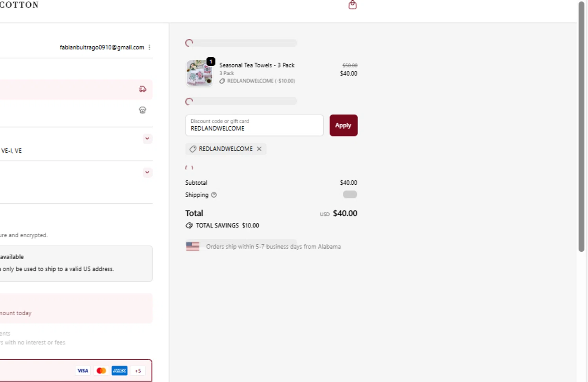Select the store pickup option icon
588x382 pixels.
tap(143, 110)
